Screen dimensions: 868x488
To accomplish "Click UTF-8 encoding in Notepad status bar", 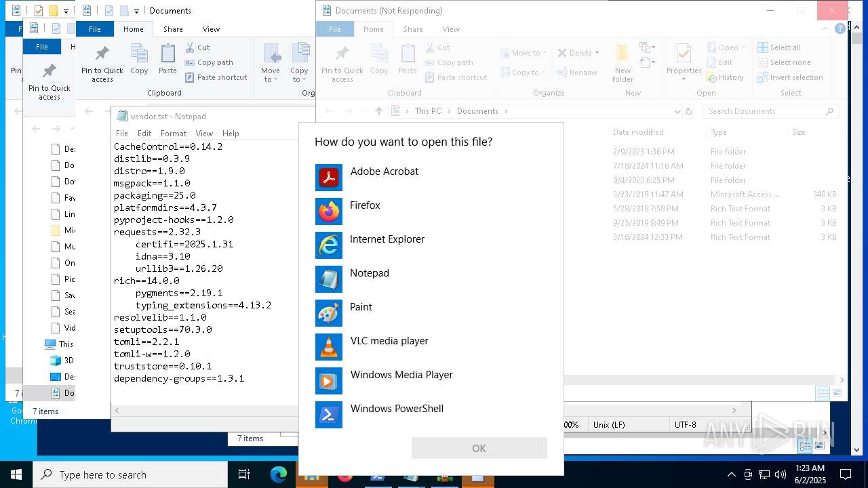I will point(685,425).
